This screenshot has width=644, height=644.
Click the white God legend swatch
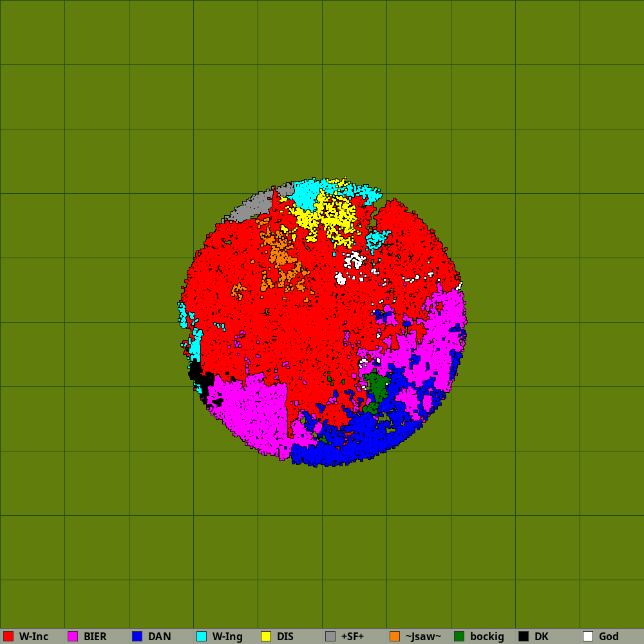[x=588, y=636]
